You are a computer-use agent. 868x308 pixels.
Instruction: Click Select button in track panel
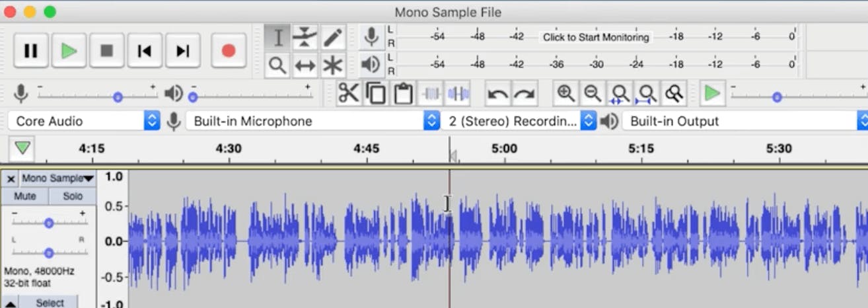pyautogui.click(x=50, y=303)
